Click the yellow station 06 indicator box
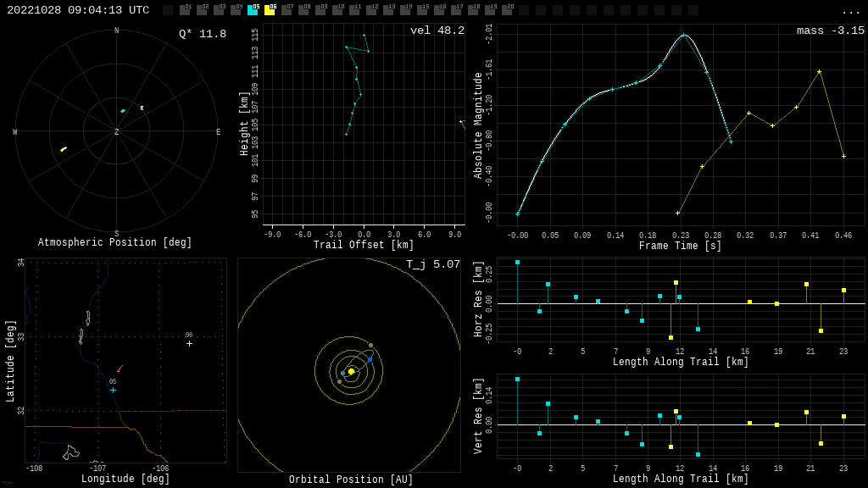This screenshot has width=868, height=488. point(270,10)
